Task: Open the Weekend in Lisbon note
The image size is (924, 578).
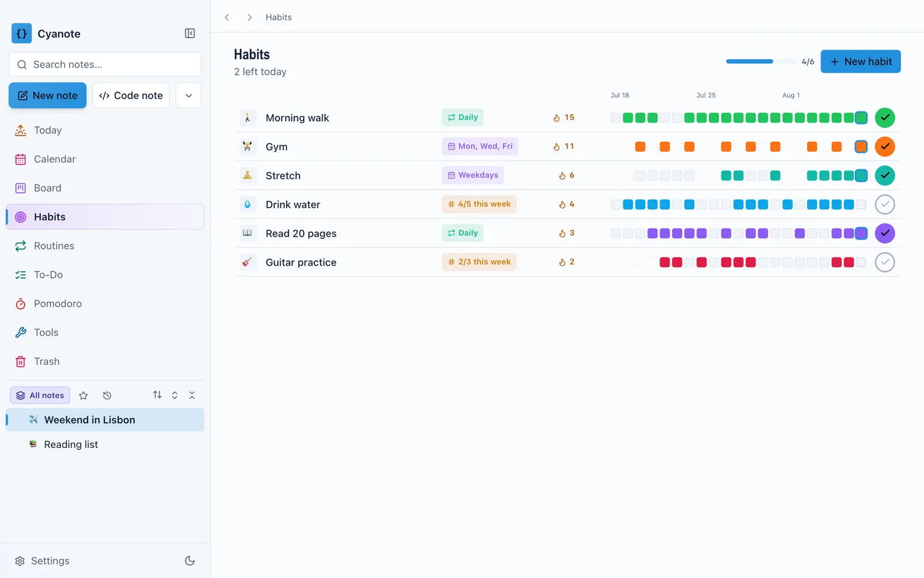Action: click(105, 420)
